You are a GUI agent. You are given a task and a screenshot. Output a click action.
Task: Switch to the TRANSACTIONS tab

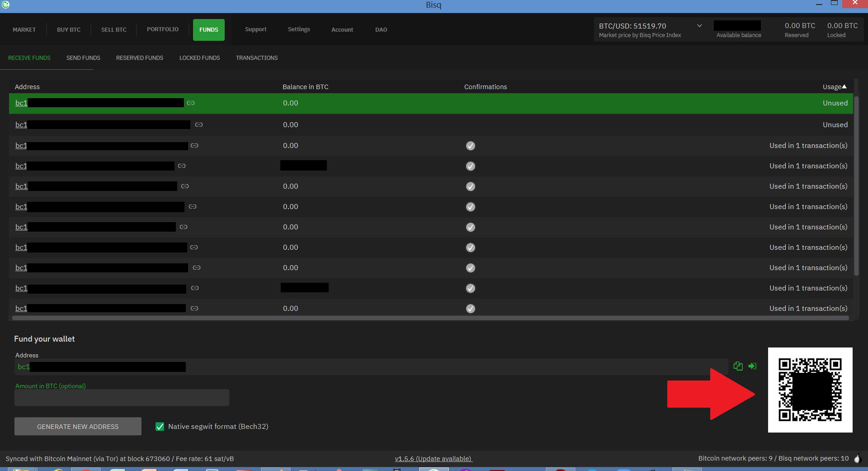coord(256,57)
